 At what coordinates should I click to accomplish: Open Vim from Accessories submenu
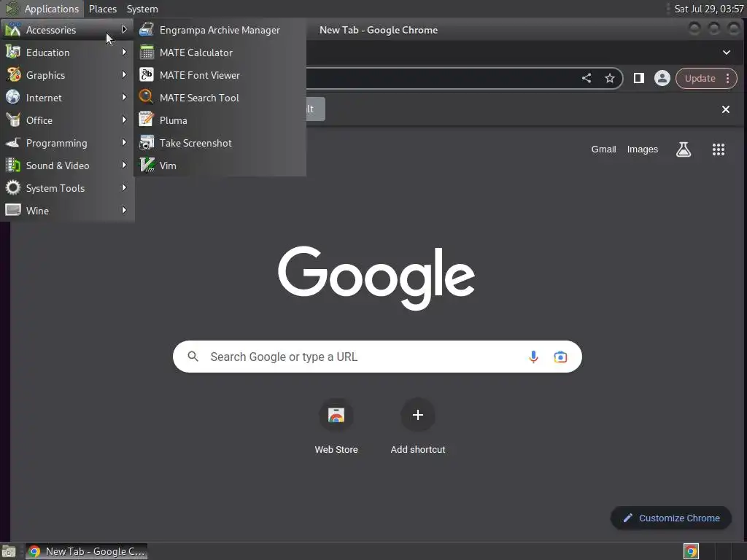tap(220, 166)
